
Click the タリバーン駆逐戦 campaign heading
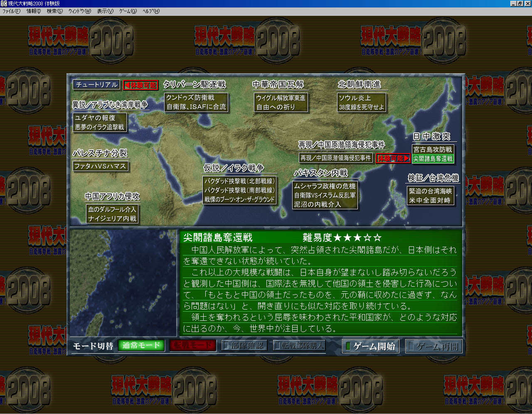[195, 84]
